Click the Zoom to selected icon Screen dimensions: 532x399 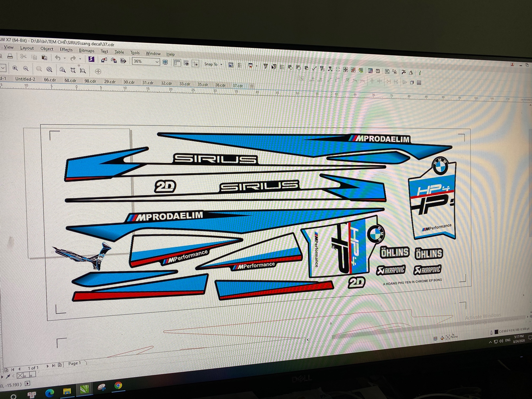click(x=39, y=69)
